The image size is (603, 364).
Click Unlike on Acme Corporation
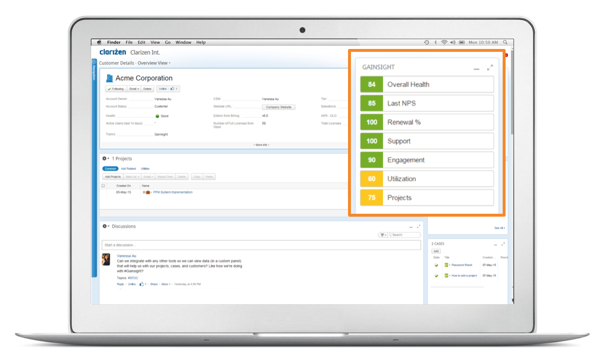pyautogui.click(x=163, y=89)
